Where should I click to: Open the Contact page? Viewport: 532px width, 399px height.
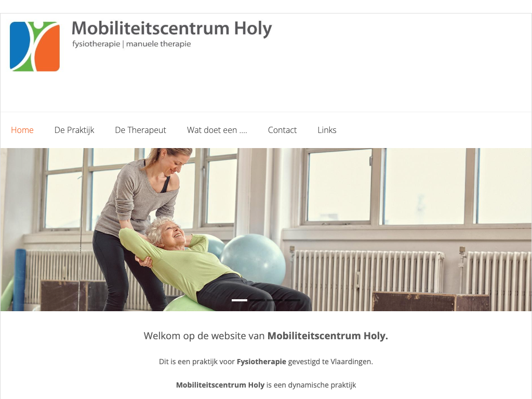click(x=282, y=130)
